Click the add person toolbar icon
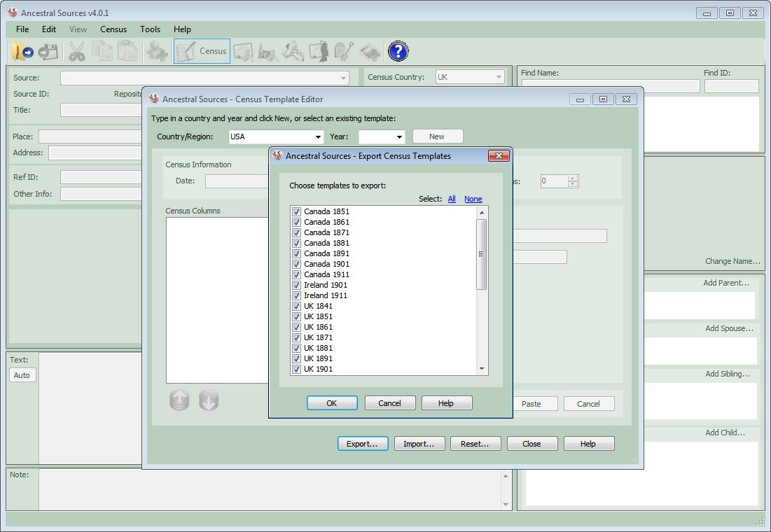The height and width of the screenshot is (532, 771). pyautogui.click(x=157, y=51)
